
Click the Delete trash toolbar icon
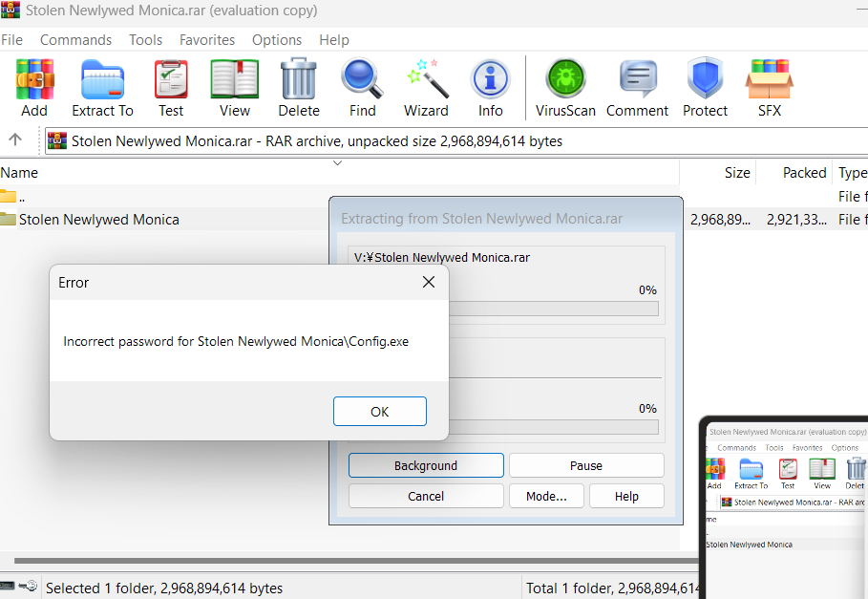pyautogui.click(x=299, y=80)
